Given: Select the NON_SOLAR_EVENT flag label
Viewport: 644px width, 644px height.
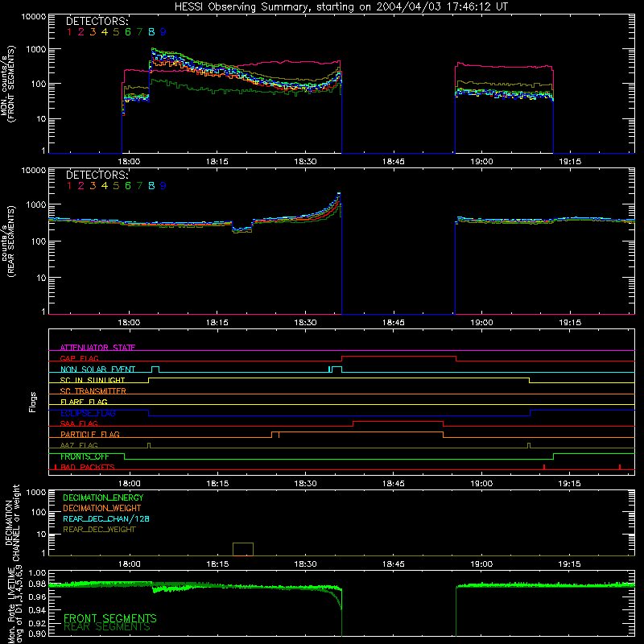Looking at the screenshot, I should tap(97, 369).
